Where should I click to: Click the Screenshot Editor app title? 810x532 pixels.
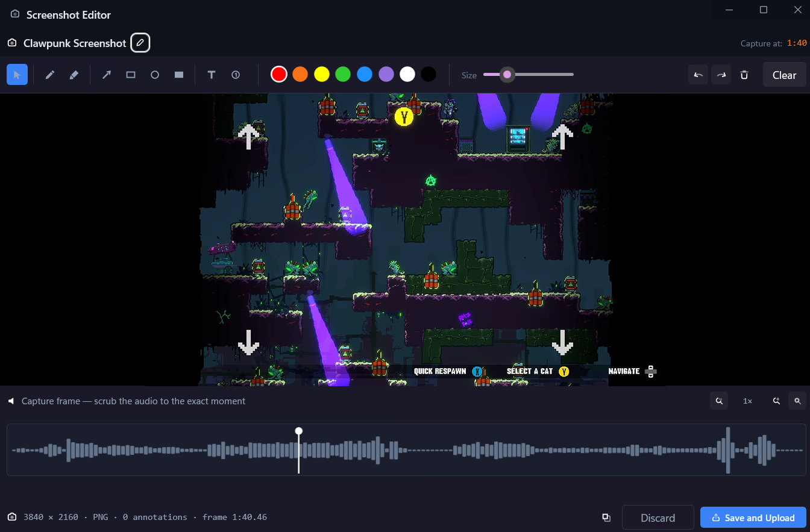pyautogui.click(x=69, y=14)
